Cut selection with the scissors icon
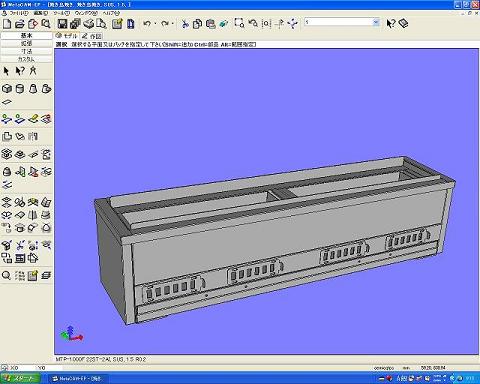 185,24
